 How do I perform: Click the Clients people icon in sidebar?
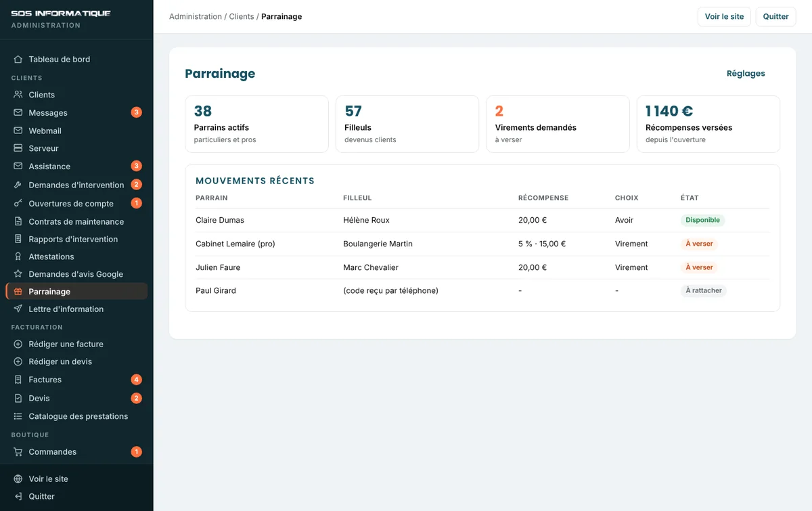click(18, 95)
